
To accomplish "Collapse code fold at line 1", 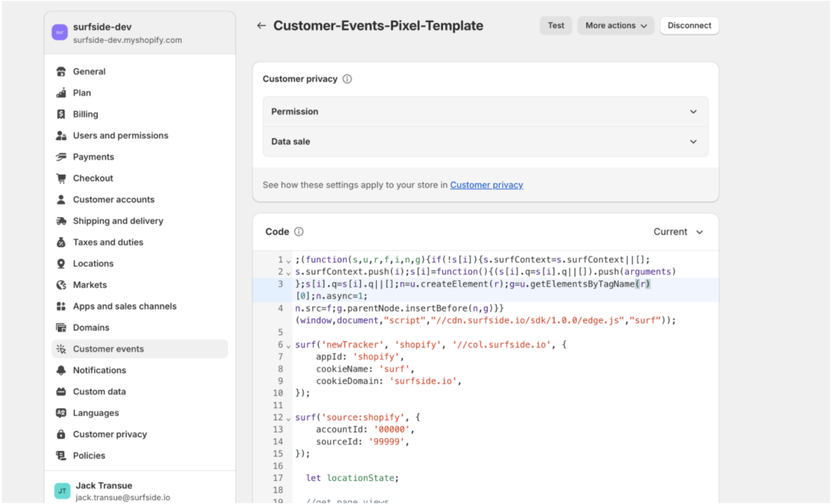I will (288, 261).
